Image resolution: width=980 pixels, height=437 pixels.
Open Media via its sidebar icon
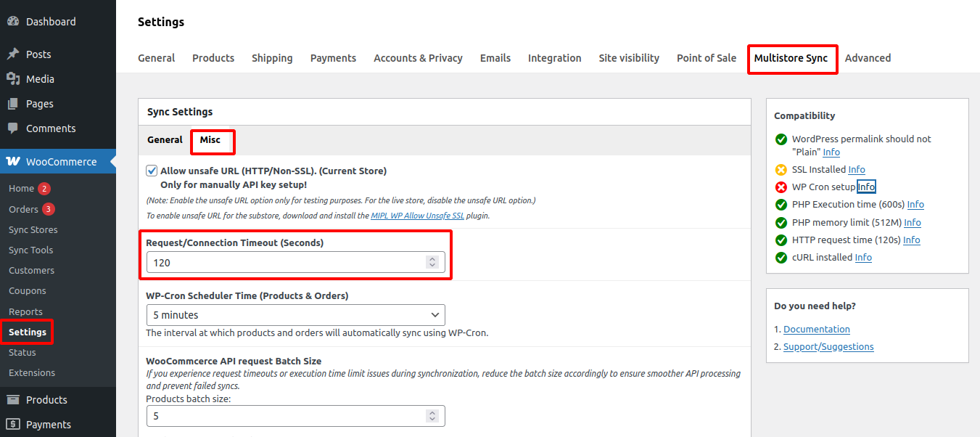pyautogui.click(x=13, y=79)
